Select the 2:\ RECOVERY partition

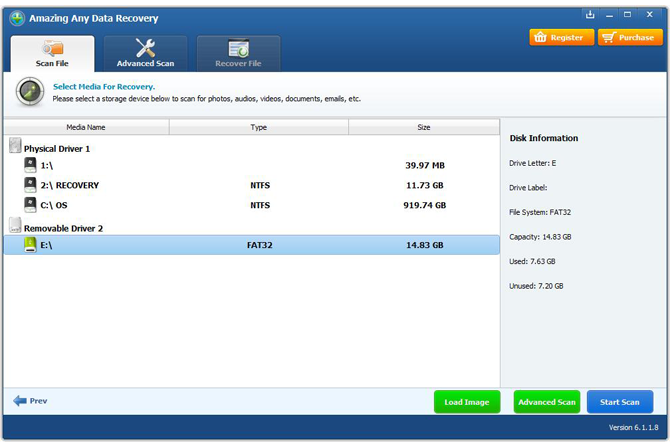pyautogui.click(x=252, y=185)
